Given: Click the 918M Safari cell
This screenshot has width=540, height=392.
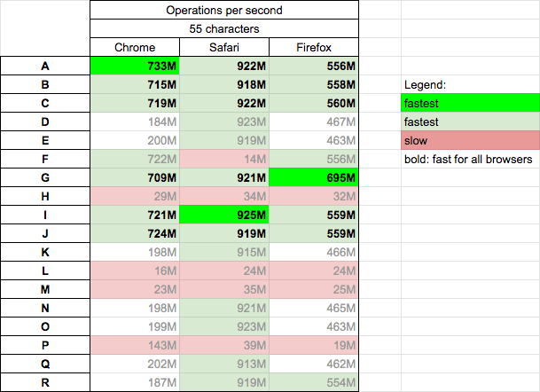Looking at the screenshot, I should pos(224,84).
